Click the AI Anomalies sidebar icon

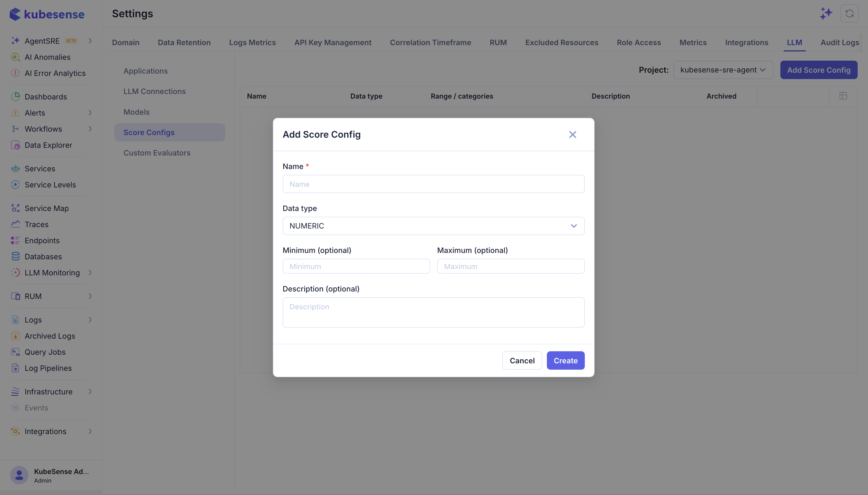15,57
